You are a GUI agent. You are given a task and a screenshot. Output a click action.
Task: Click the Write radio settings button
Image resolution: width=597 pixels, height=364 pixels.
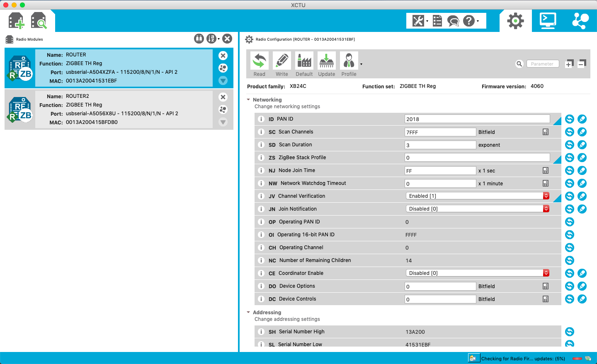click(282, 64)
